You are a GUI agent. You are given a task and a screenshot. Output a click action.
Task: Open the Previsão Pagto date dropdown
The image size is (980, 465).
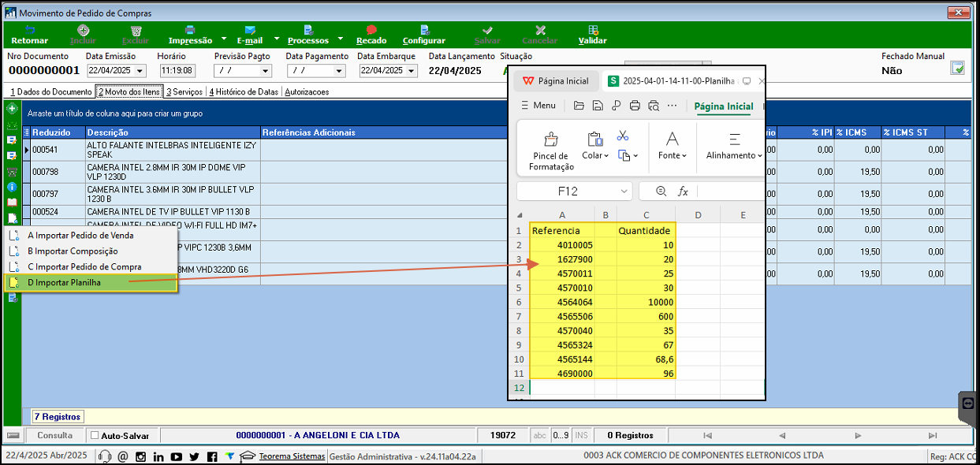pyautogui.click(x=265, y=71)
